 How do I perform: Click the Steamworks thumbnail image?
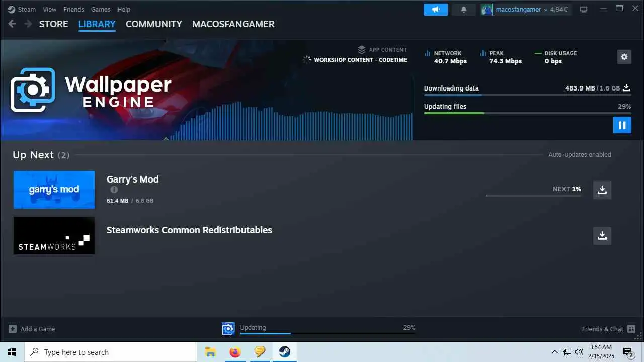click(54, 235)
